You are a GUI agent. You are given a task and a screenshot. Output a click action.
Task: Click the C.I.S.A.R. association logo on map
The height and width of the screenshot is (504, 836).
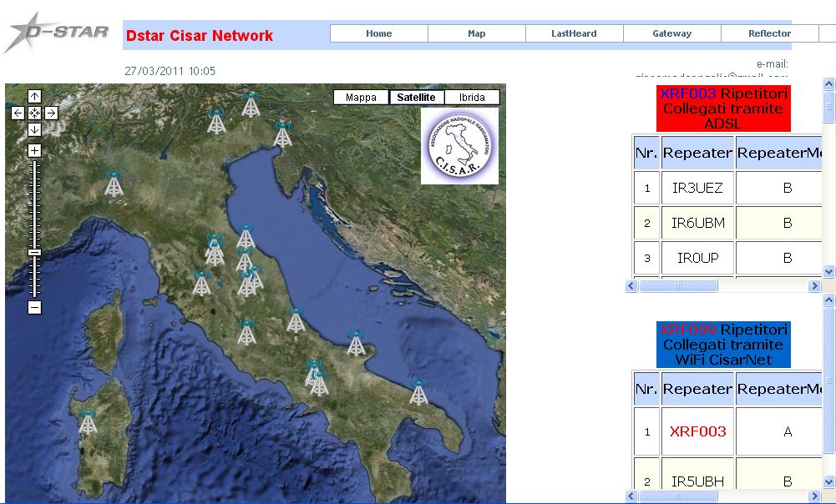(459, 146)
